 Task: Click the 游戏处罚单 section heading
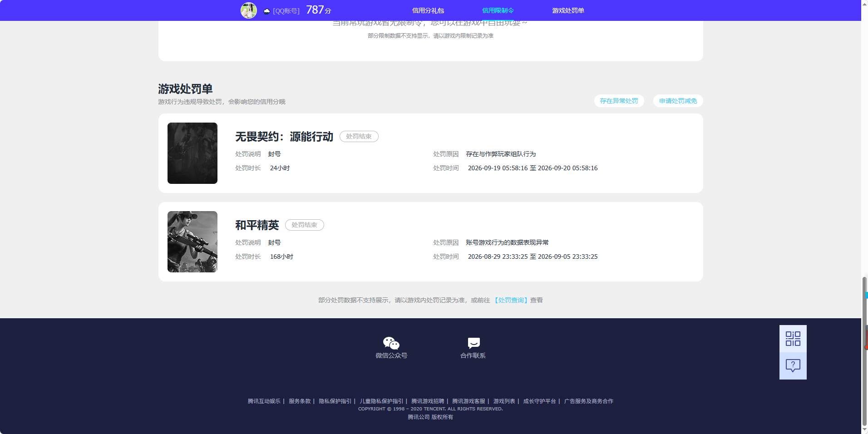point(185,89)
